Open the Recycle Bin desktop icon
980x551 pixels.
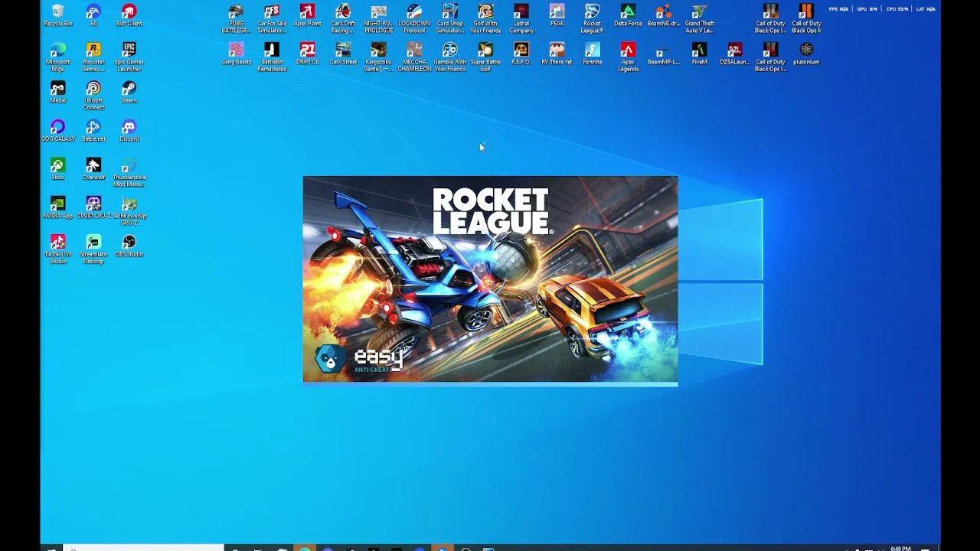(x=57, y=15)
